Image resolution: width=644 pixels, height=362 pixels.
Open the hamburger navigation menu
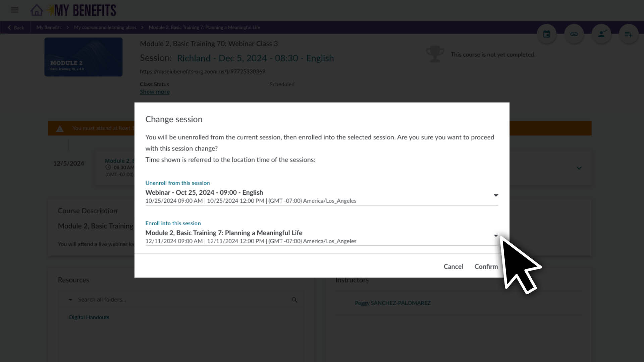click(x=14, y=10)
